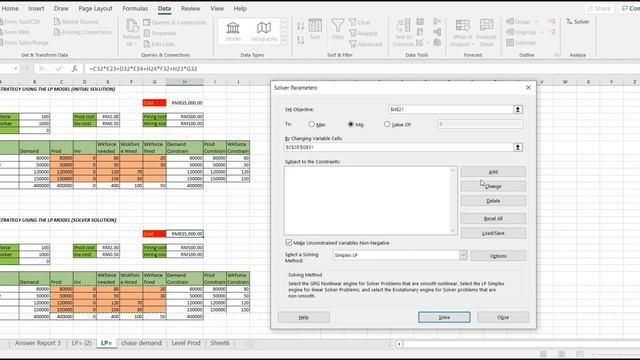The width and height of the screenshot is (640, 360).
Task: Switch to the Review ribbon tab
Action: point(190,8)
